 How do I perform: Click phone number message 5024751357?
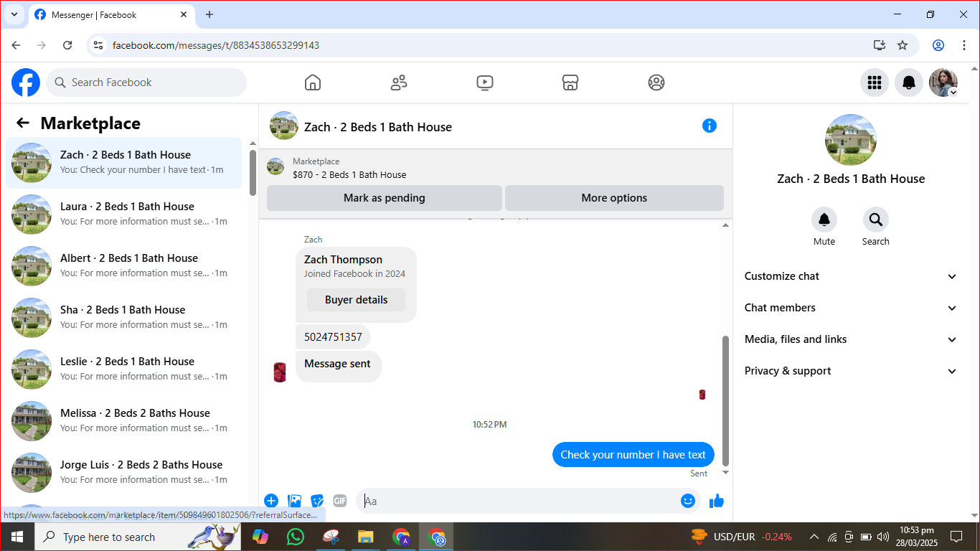point(333,336)
